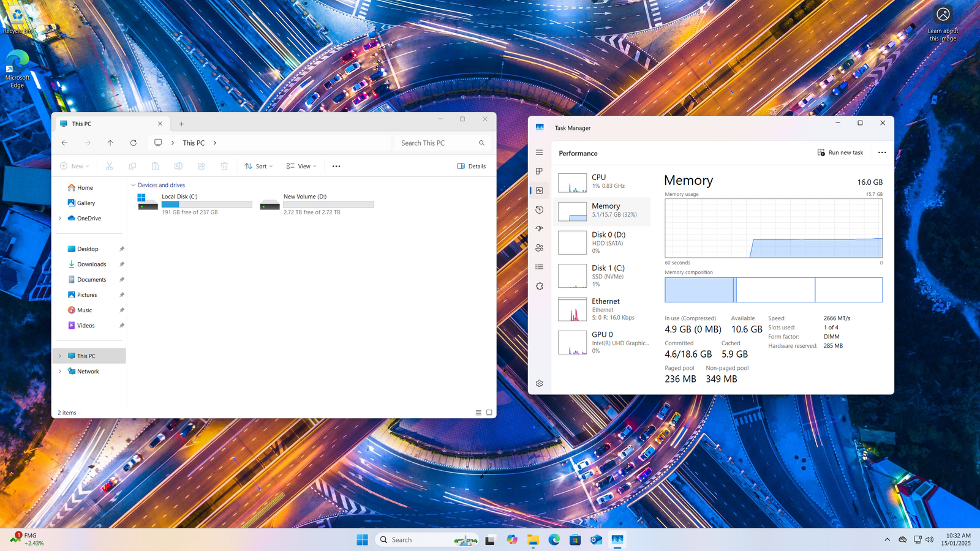The width and height of the screenshot is (980, 551).
Task: Select CPU in the performance list
Action: 602,182
